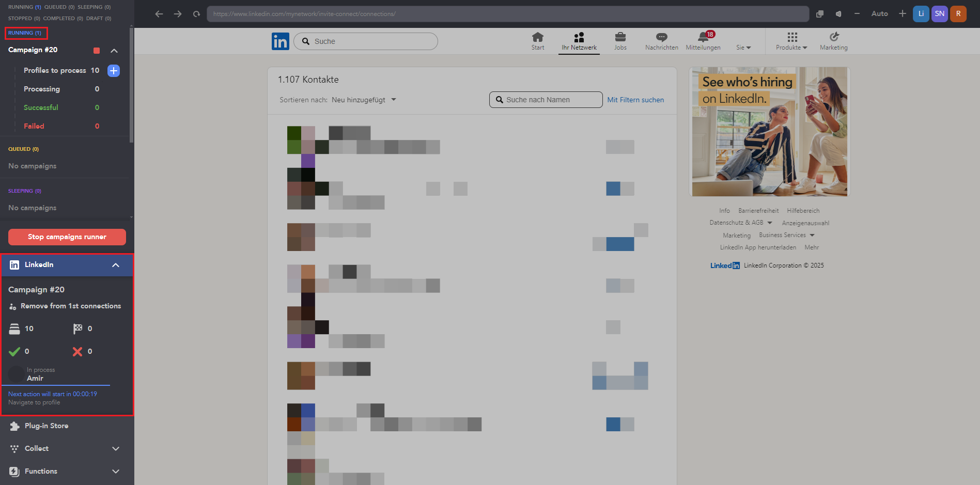Viewport: 980px width, 485px height.
Task: Open sort dropdown Neu hinzugefügt
Action: (x=364, y=100)
